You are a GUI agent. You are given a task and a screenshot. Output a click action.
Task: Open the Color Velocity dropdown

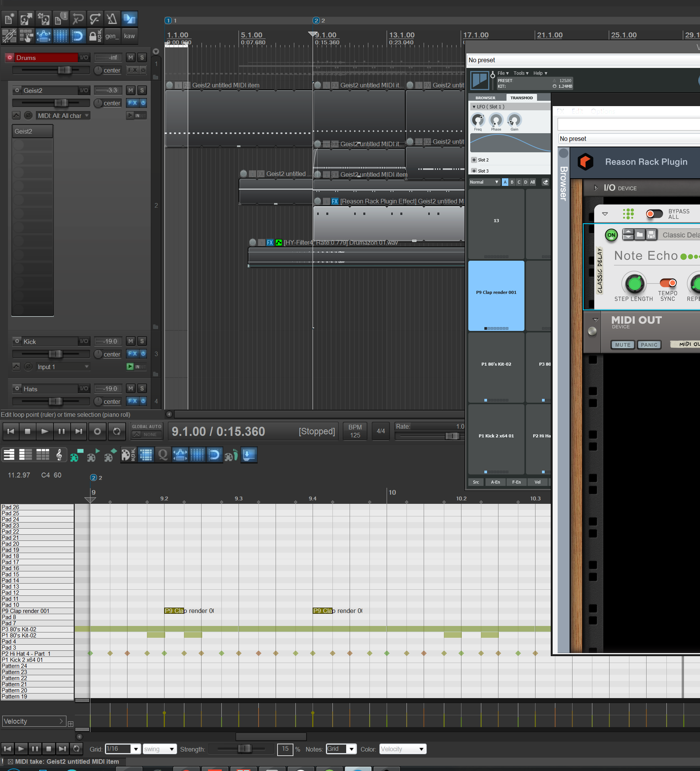point(402,749)
